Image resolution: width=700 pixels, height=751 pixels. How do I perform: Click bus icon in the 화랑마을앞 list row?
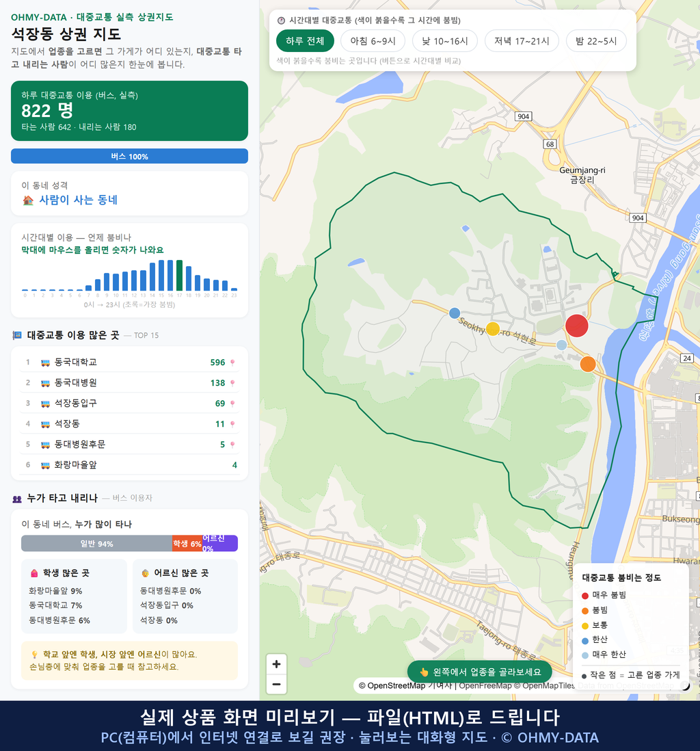point(46,465)
